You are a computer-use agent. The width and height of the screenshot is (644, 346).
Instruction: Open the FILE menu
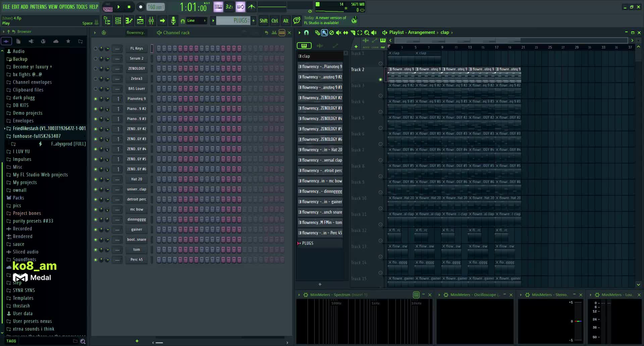coord(6,7)
